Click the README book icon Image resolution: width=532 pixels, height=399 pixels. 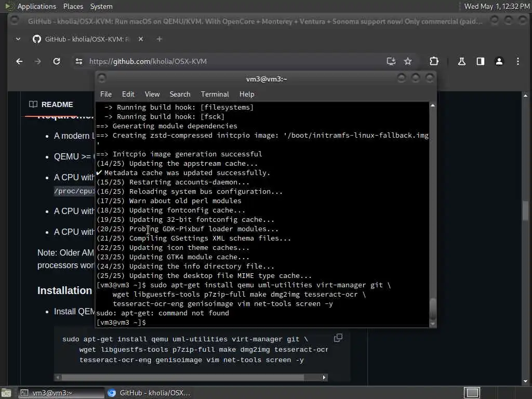click(x=33, y=104)
